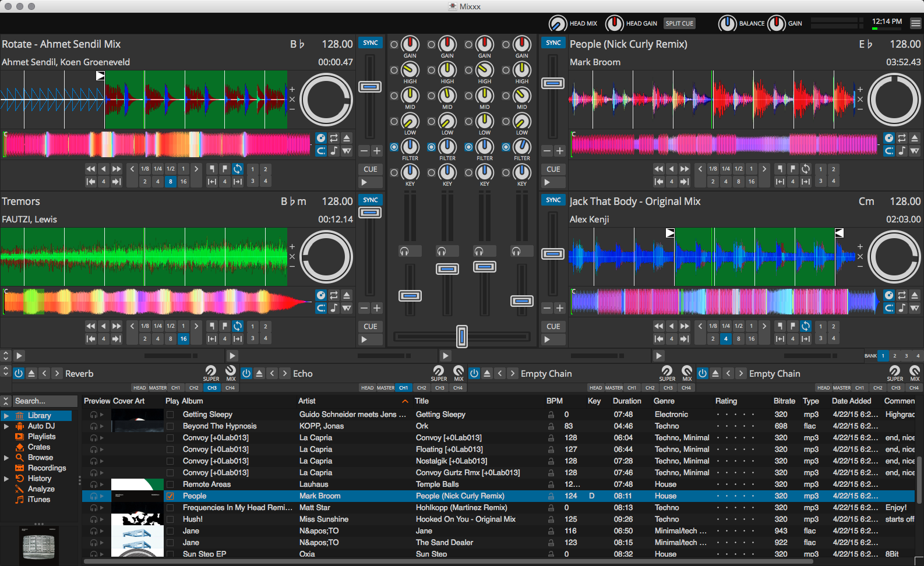Image resolution: width=924 pixels, height=566 pixels.
Task: Open the hamburger menu at top right
Action: 916,23
